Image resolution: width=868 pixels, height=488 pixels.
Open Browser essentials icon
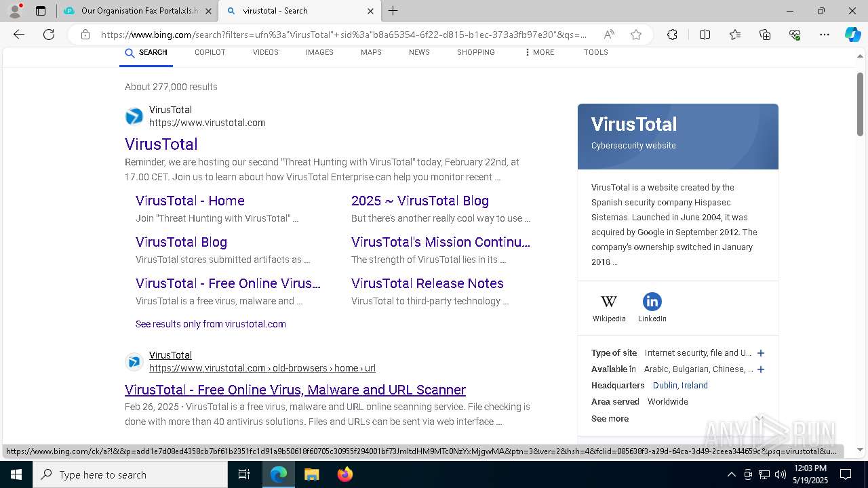[795, 35]
